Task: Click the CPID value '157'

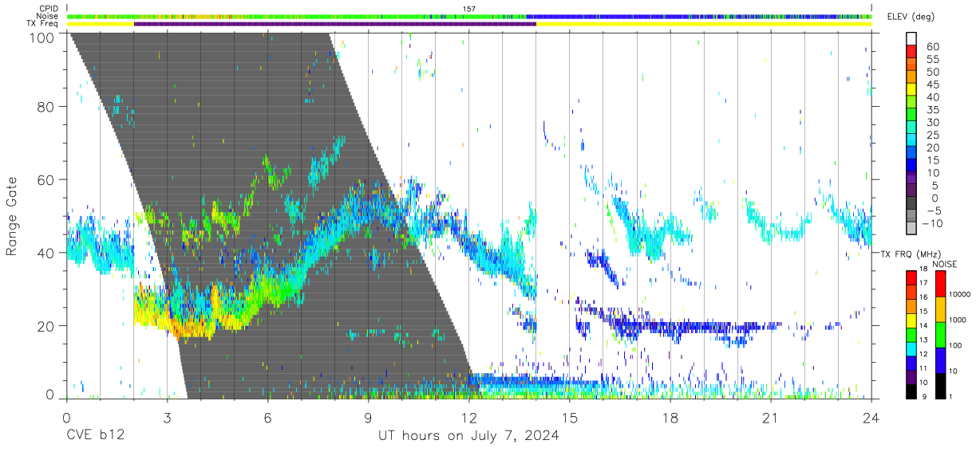Action: pos(469,8)
